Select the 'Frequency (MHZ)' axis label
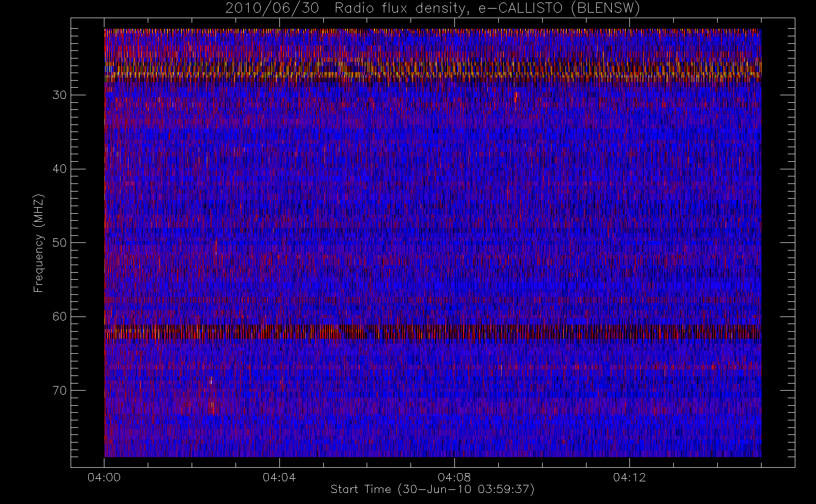This screenshot has height=504, width=816. coord(39,243)
